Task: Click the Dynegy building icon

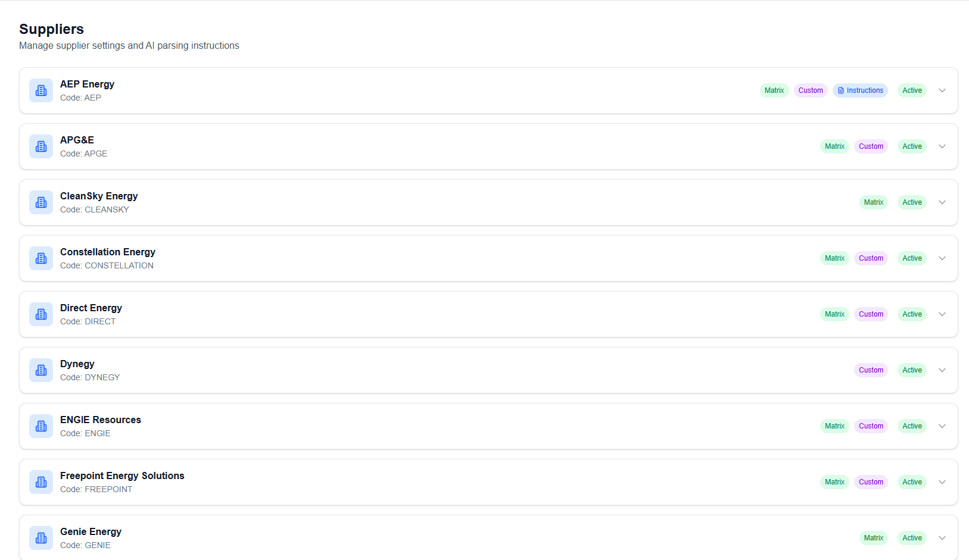Action: [41, 370]
